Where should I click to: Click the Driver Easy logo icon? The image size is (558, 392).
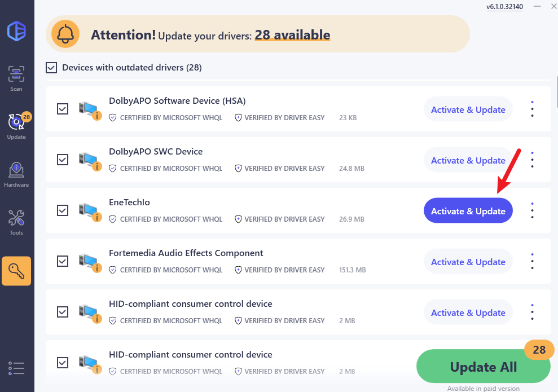tap(16, 31)
